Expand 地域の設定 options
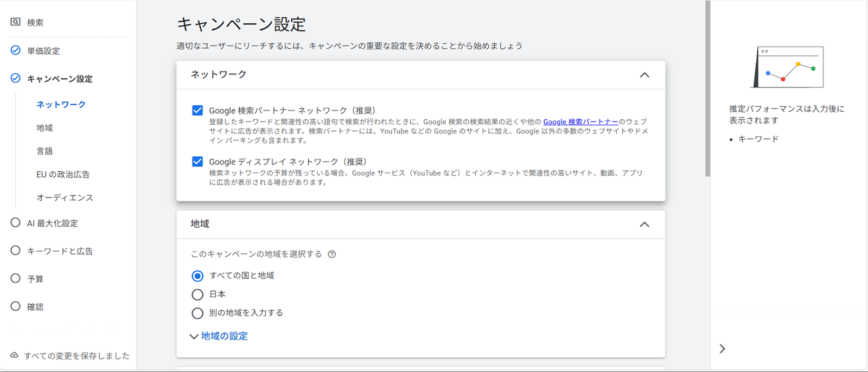The image size is (868, 372). (219, 336)
